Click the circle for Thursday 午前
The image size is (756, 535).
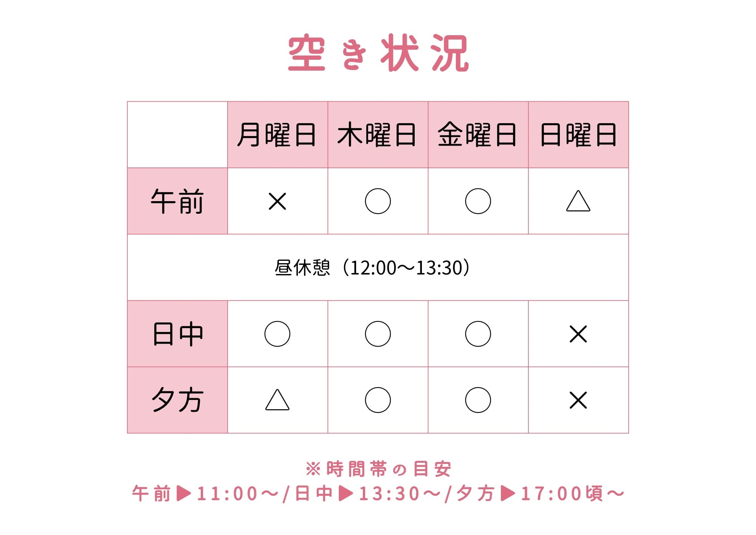(378, 201)
